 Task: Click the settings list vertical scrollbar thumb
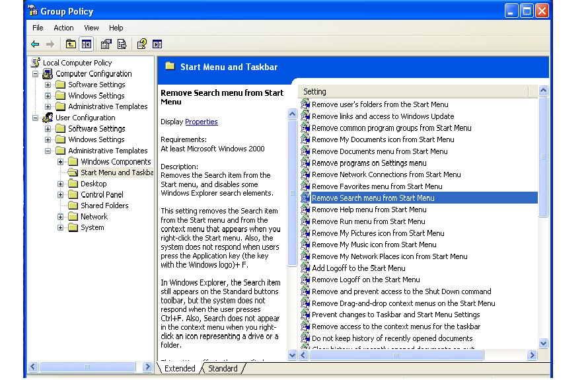(543, 157)
